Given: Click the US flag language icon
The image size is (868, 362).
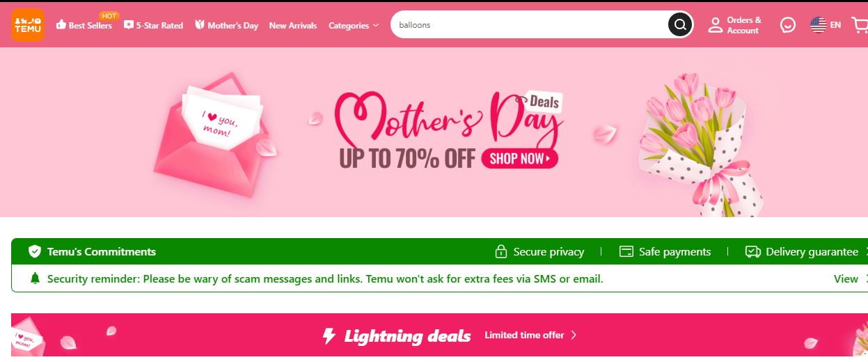Looking at the screenshot, I should point(818,25).
